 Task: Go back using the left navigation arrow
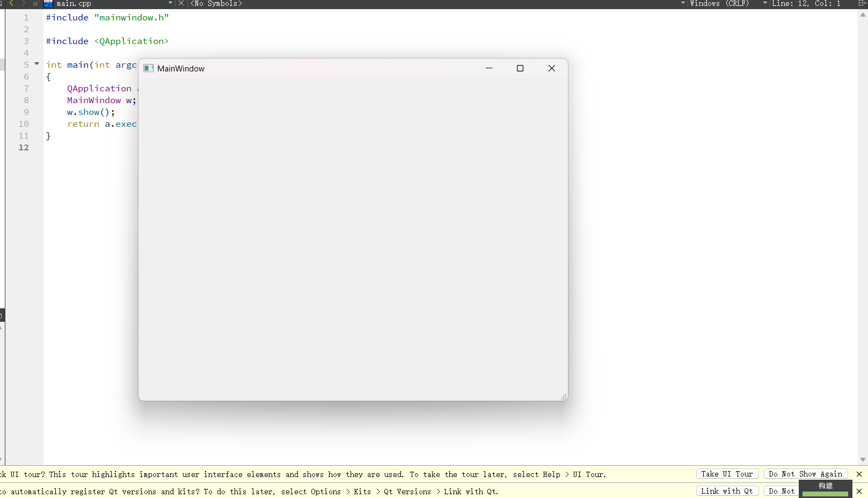point(11,3)
